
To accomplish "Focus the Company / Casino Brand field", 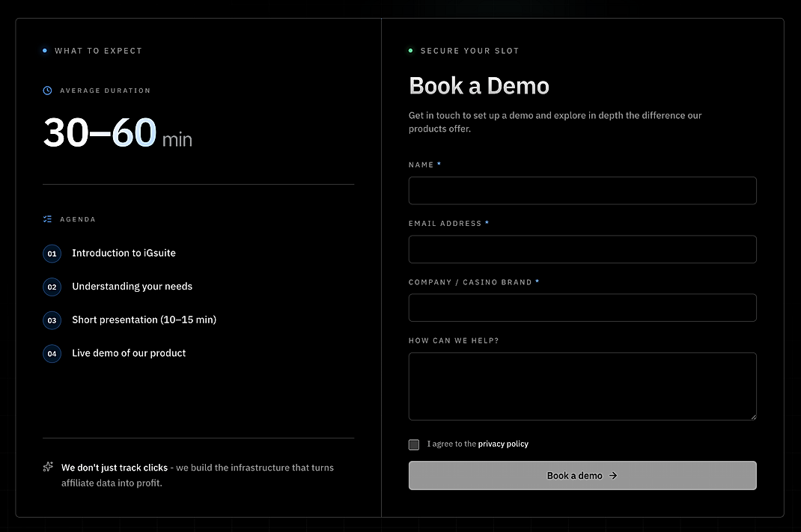I will (x=582, y=308).
